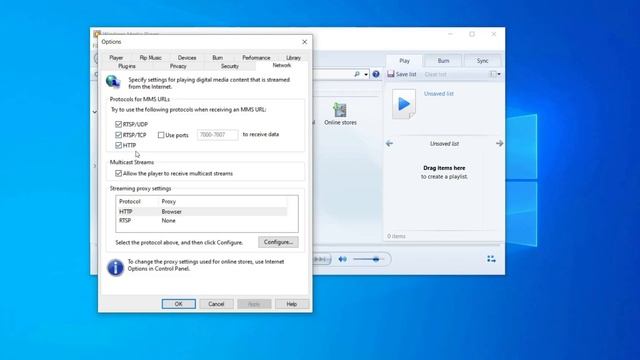Toggle Allow the player to receive multicast streams
Image resolution: width=640 pixels, height=360 pixels.
point(118,173)
